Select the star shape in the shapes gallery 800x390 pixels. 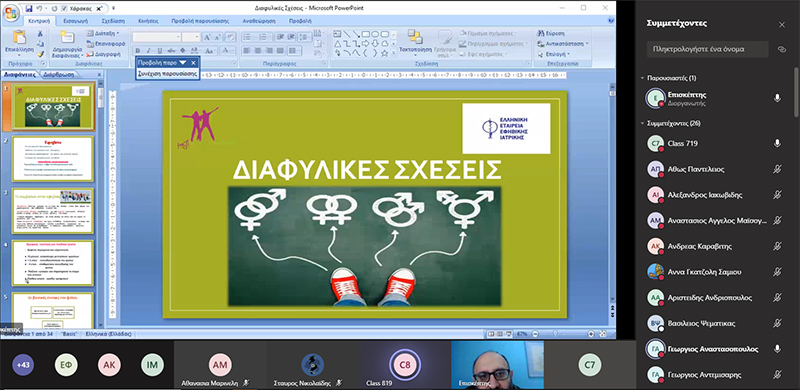pyautogui.click(x=385, y=53)
